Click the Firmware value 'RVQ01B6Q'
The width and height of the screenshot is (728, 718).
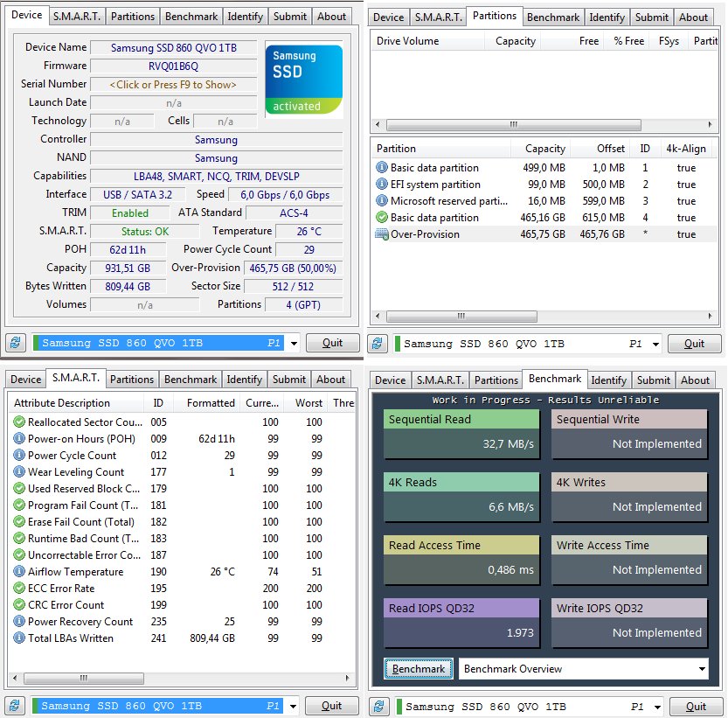[x=173, y=66]
